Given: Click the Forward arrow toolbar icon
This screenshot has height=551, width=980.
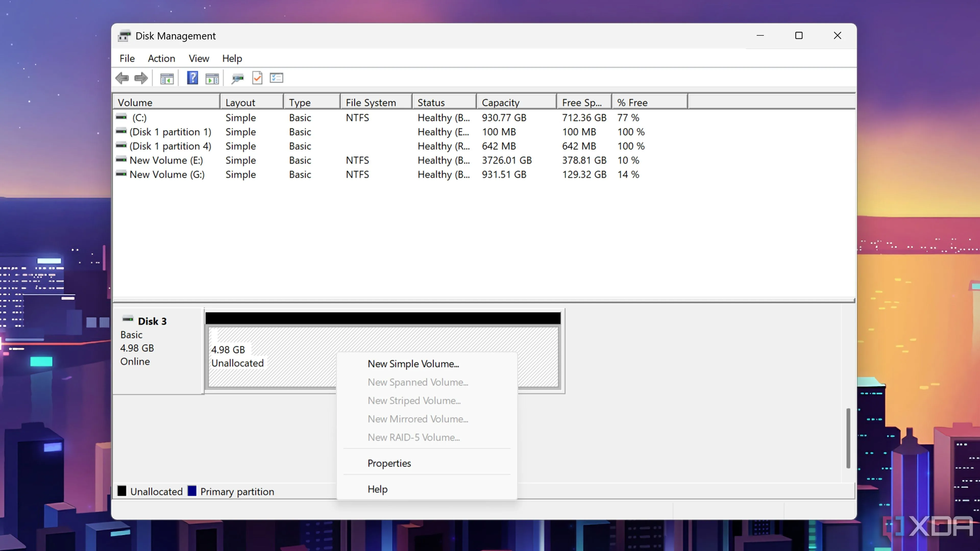Looking at the screenshot, I should pos(141,78).
